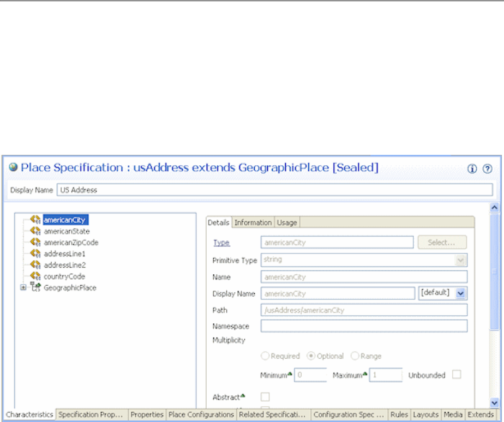Click the Select... button
The height and width of the screenshot is (422, 504).
click(x=442, y=242)
